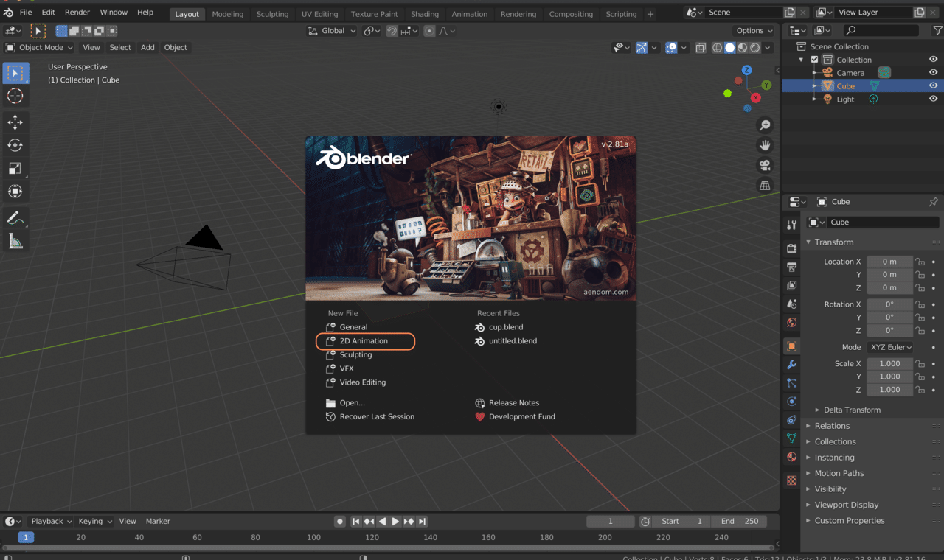Open the Object Mode dropdown
944x560 pixels.
click(40, 47)
